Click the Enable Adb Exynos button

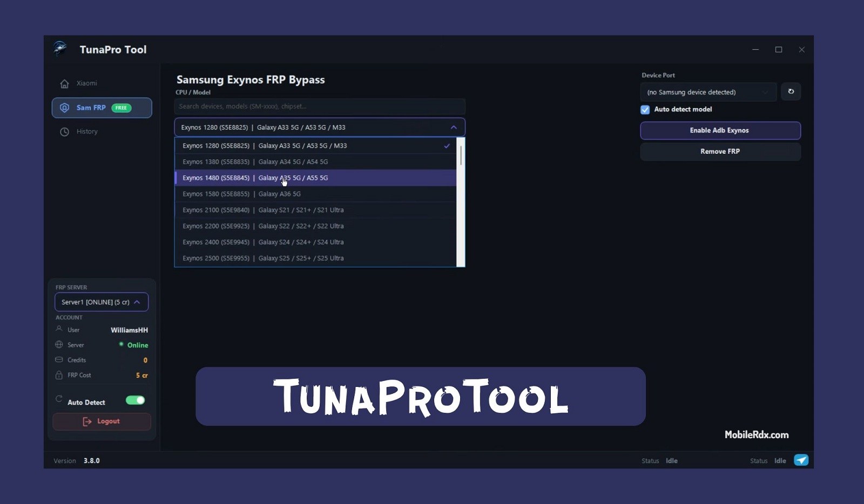(720, 131)
